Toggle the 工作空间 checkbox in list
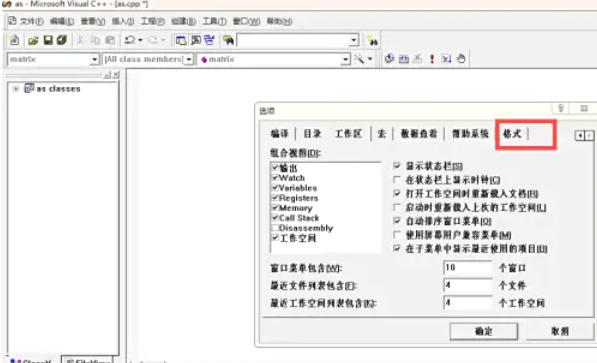This screenshot has height=363, width=597. (275, 238)
